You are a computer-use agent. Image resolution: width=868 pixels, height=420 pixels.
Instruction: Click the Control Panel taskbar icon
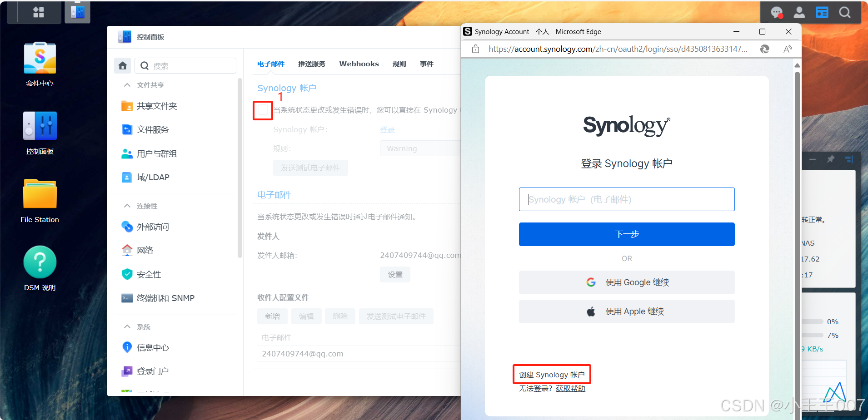[77, 12]
